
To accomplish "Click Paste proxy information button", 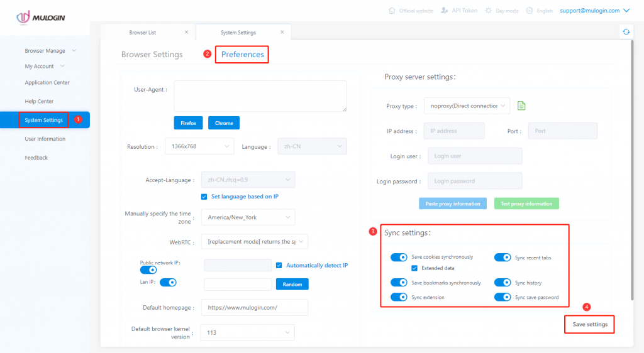I will 453,204.
